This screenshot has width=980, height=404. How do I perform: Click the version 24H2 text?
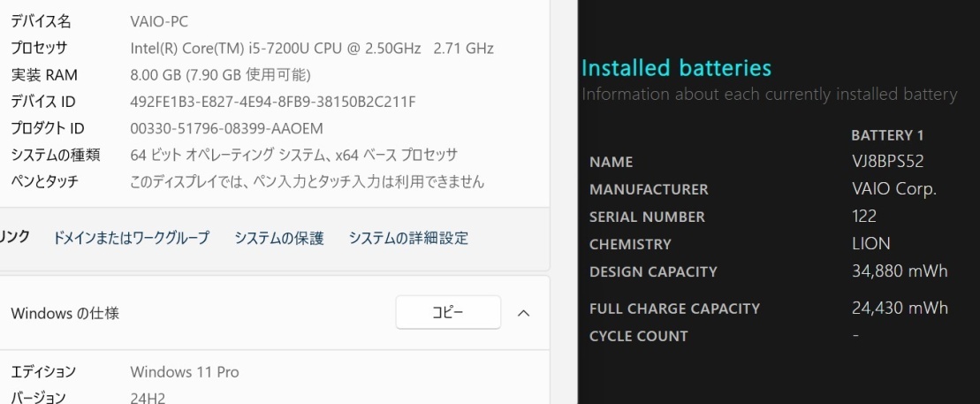tap(148, 397)
